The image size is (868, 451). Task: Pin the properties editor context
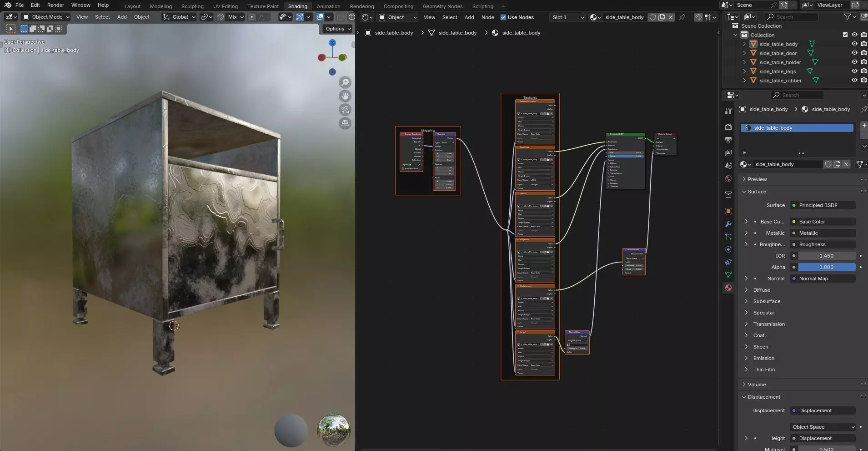click(863, 109)
